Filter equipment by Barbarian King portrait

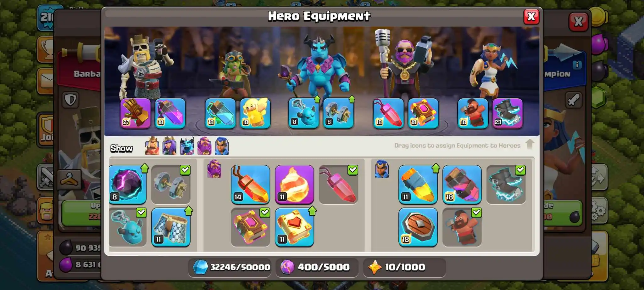click(x=152, y=146)
